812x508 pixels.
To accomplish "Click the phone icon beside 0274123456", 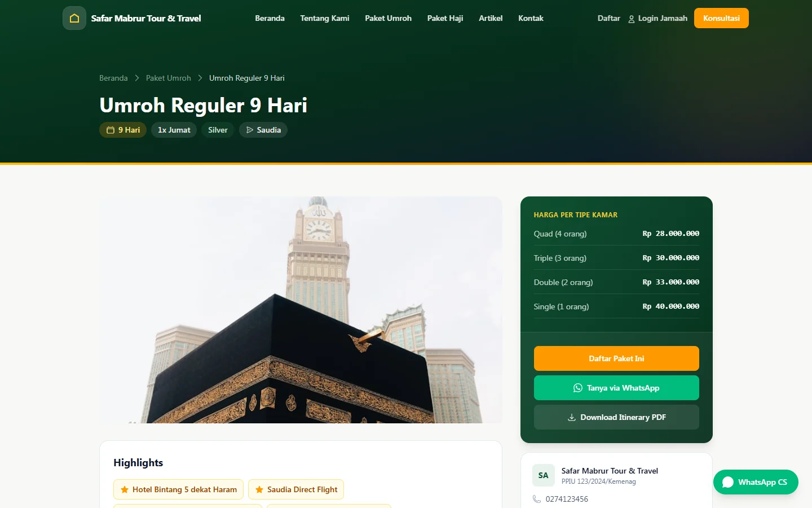I will 537,499.
